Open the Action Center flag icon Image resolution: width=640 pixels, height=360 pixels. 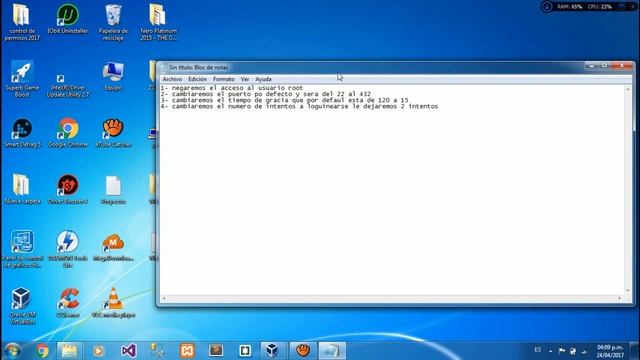tap(562, 351)
